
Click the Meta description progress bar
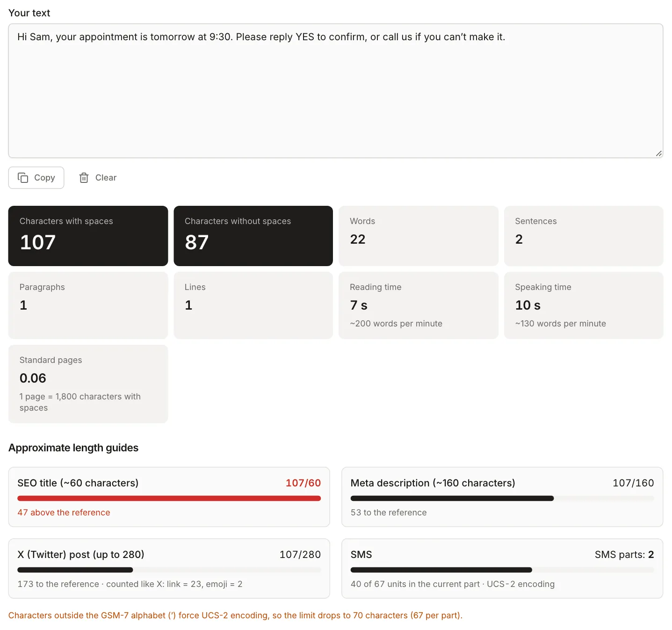(502, 498)
